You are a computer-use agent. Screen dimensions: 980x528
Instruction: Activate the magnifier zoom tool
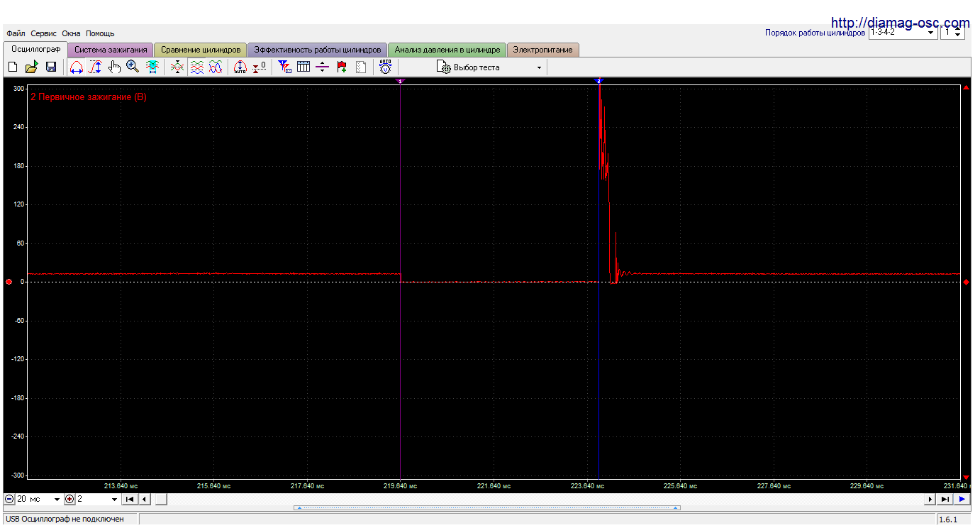(133, 67)
